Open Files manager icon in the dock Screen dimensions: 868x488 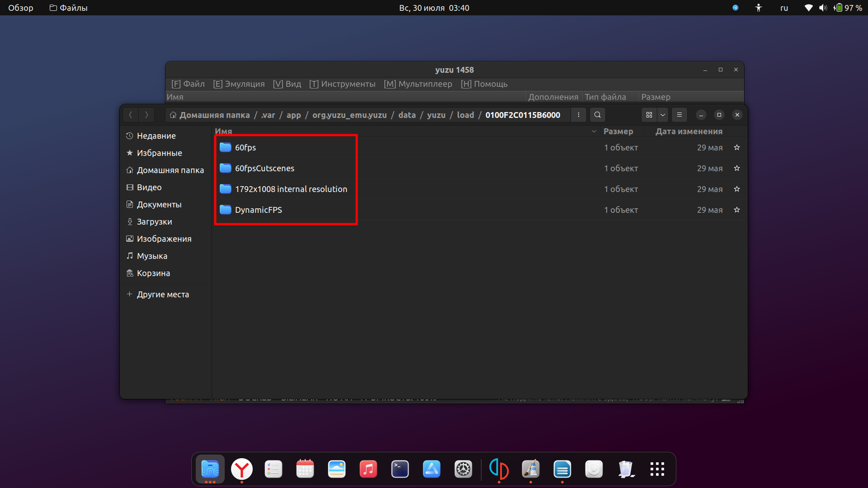coord(210,469)
